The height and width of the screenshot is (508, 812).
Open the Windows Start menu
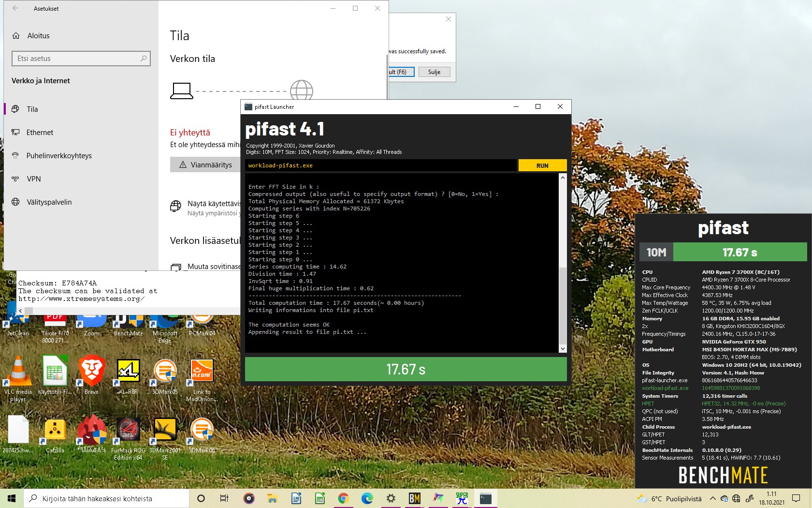12,498
